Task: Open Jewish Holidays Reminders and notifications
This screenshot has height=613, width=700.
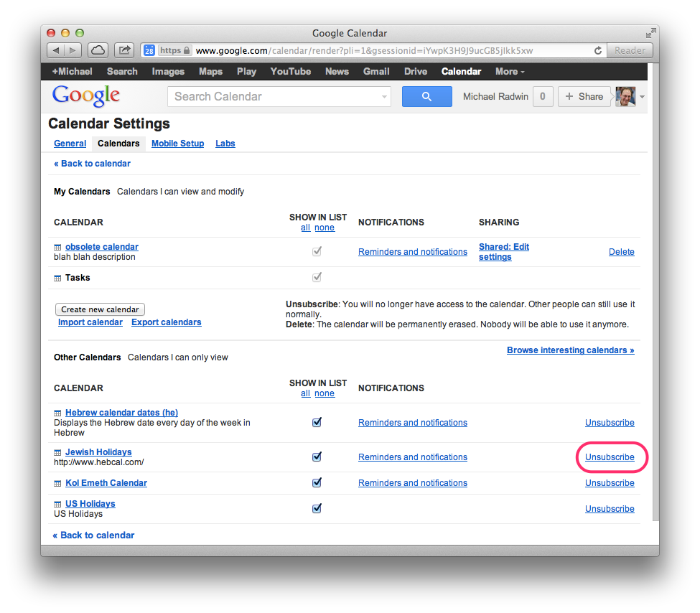Action: click(413, 457)
